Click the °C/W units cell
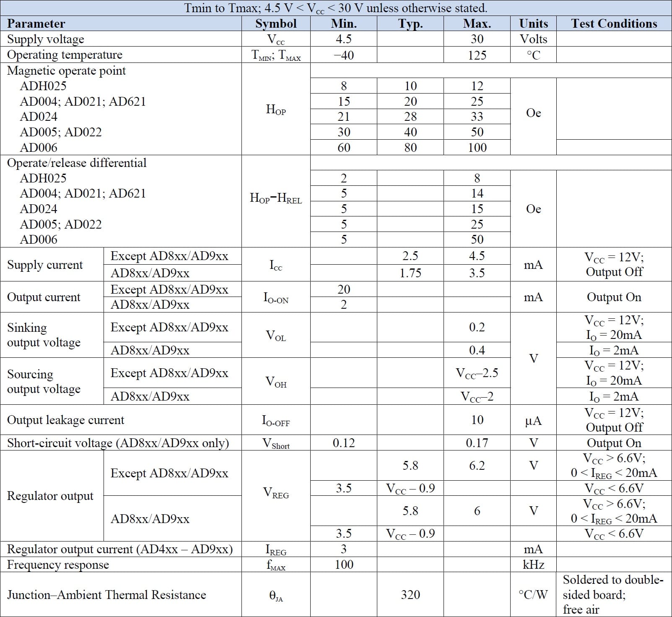Screen dimensions: 672x617 pyautogui.click(x=533, y=595)
